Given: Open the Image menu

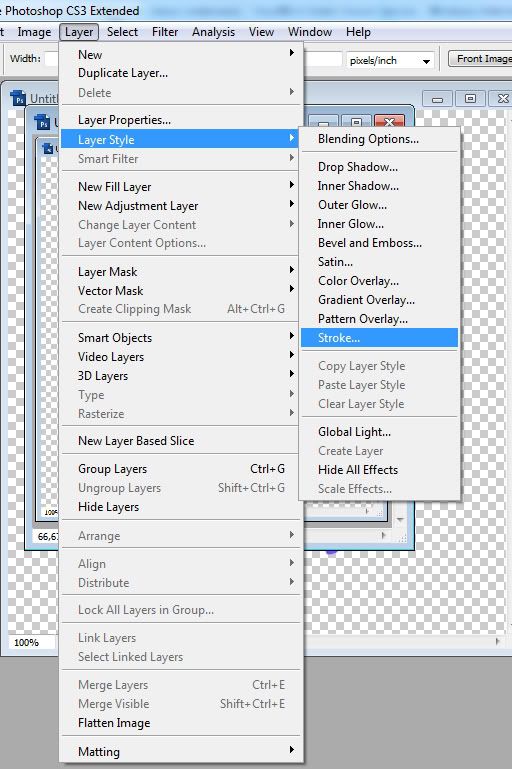Looking at the screenshot, I should pyautogui.click(x=34, y=32).
